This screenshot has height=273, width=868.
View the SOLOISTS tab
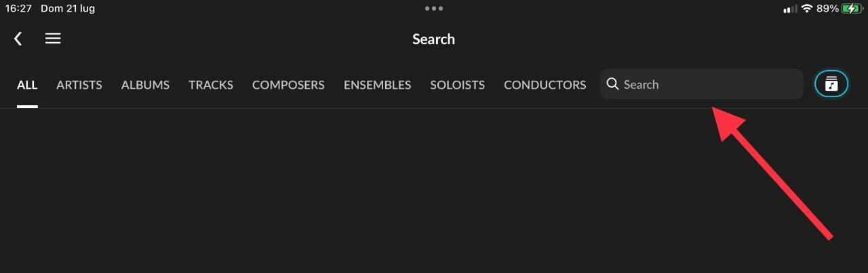tap(457, 85)
